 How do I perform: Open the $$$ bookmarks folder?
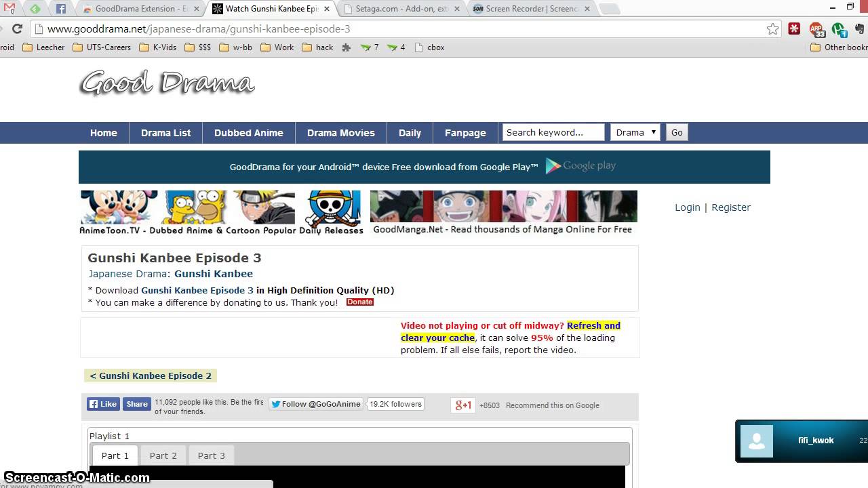click(198, 47)
